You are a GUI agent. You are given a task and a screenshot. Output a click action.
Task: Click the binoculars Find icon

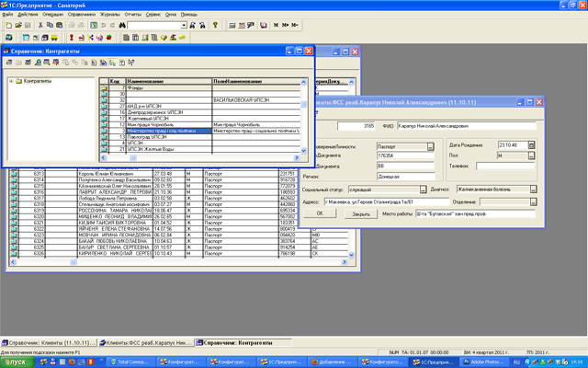point(122,25)
